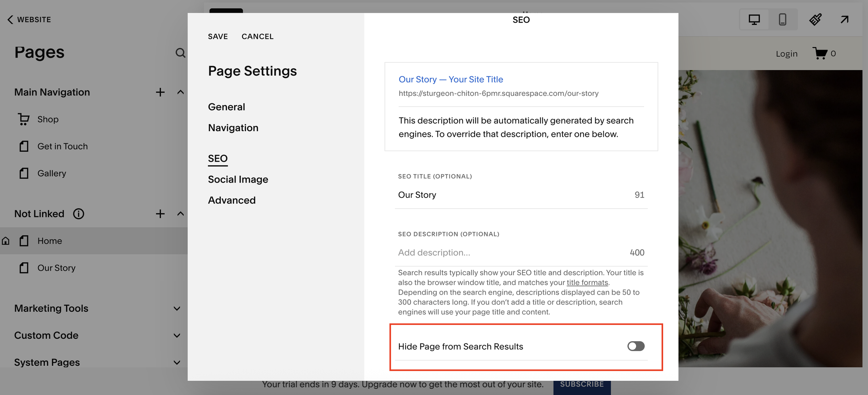The height and width of the screenshot is (395, 868).
Task: Add a new page under Not Linked
Action: (x=160, y=214)
